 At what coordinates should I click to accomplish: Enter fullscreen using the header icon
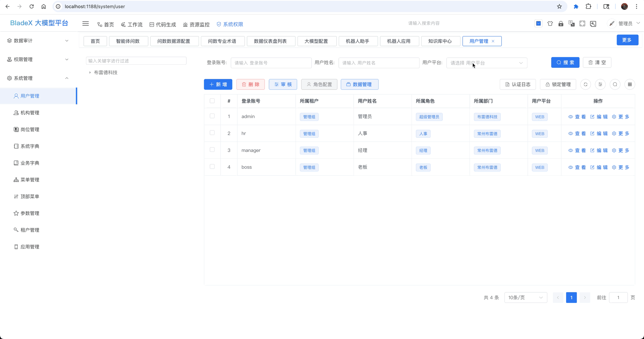582,24
